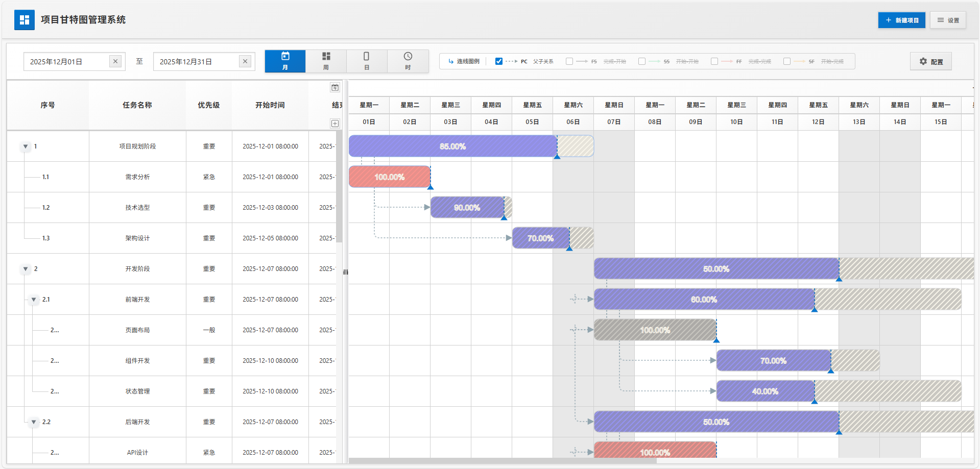This screenshot has height=469, width=980.
Task: Click the link arrowhead into 技术选型 bar
Action: pyautogui.click(x=427, y=207)
